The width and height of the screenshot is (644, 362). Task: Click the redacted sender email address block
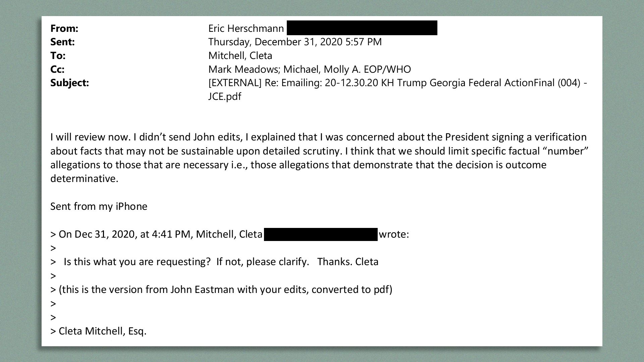pos(354,28)
